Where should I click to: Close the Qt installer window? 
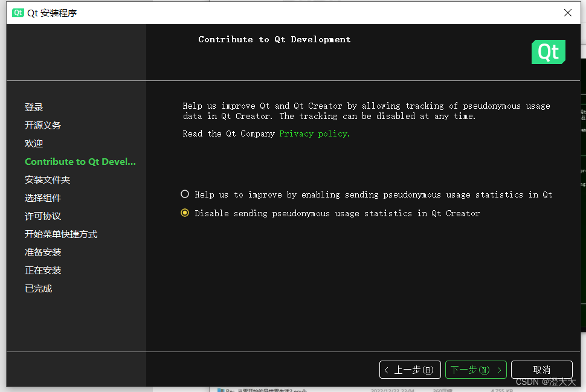pos(568,13)
